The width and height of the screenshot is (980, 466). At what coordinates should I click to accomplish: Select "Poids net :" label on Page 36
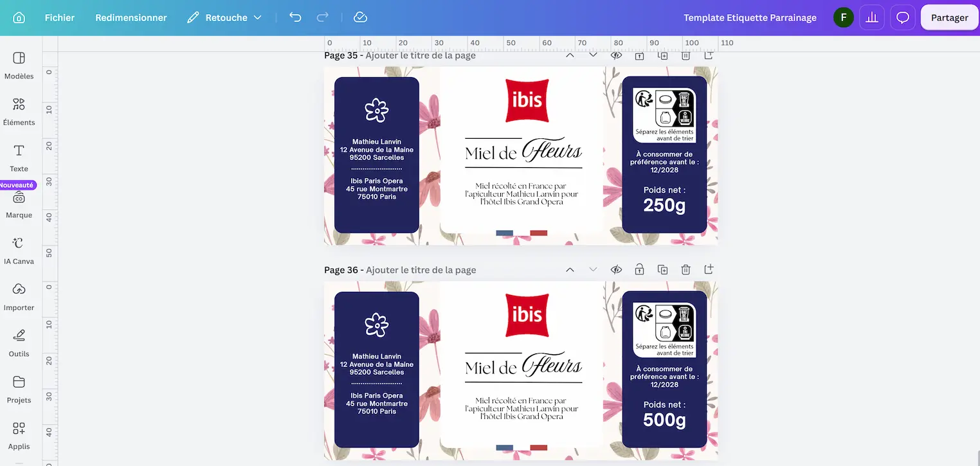pos(664,405)
